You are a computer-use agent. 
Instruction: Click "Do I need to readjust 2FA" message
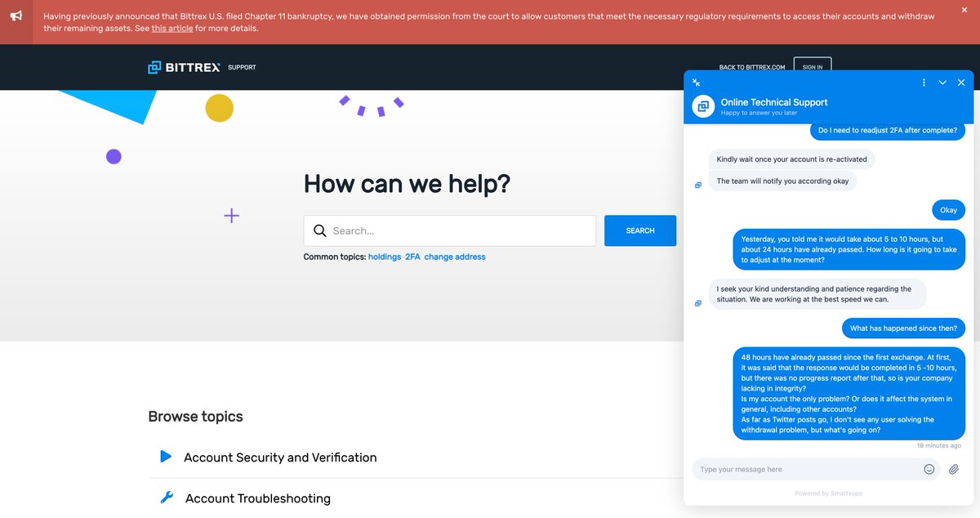(x=887, y=131)
